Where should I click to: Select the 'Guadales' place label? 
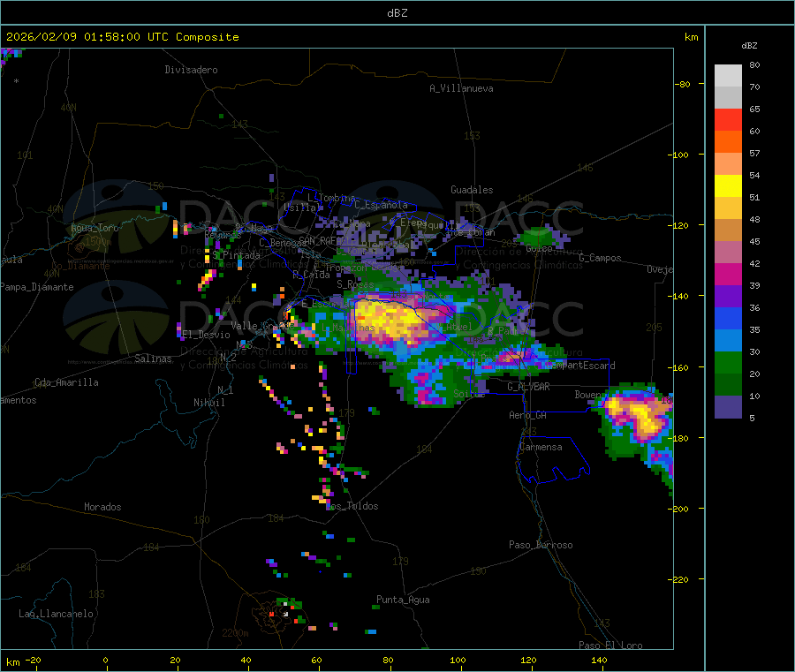pyautogui.click(x=472, y=190)
